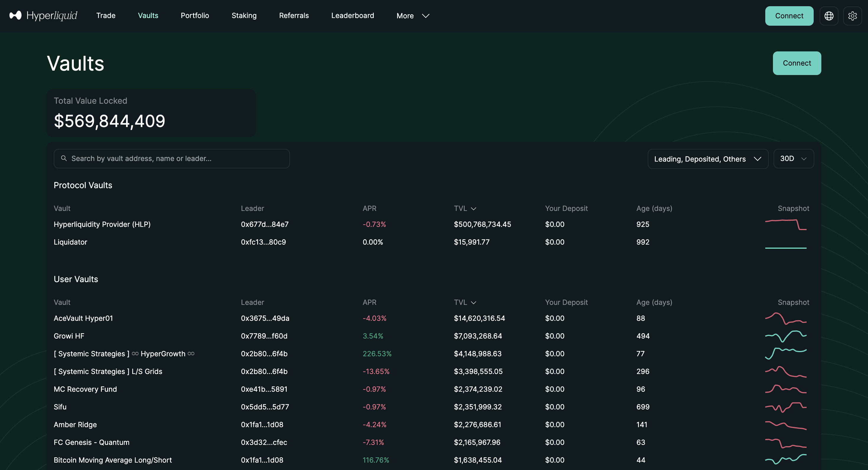868x470 pixels.
Task: Open the Leading, Deposited, Others filter dropdown
Action: [708, 159]
